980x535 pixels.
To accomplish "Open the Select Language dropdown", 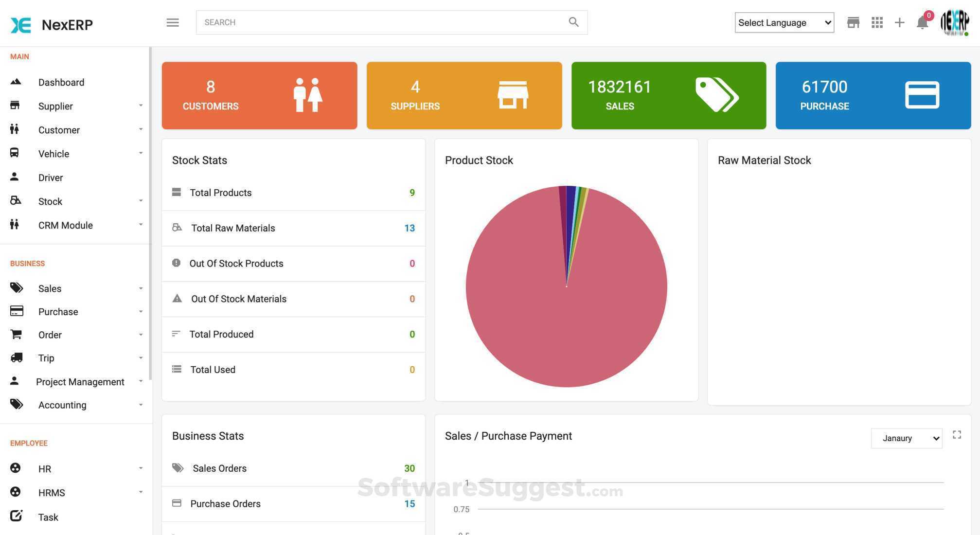I will (784, 22).
